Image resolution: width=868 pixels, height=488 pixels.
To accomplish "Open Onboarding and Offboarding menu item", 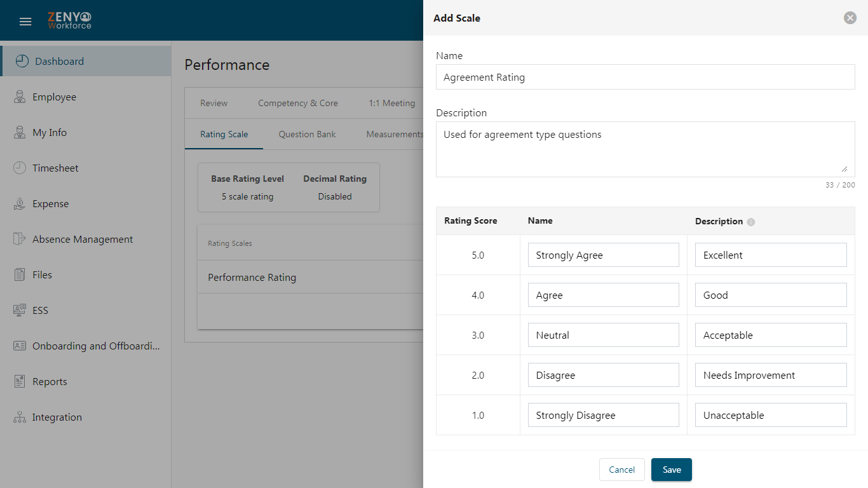I will pyautogui.click(x=86, y=346).
